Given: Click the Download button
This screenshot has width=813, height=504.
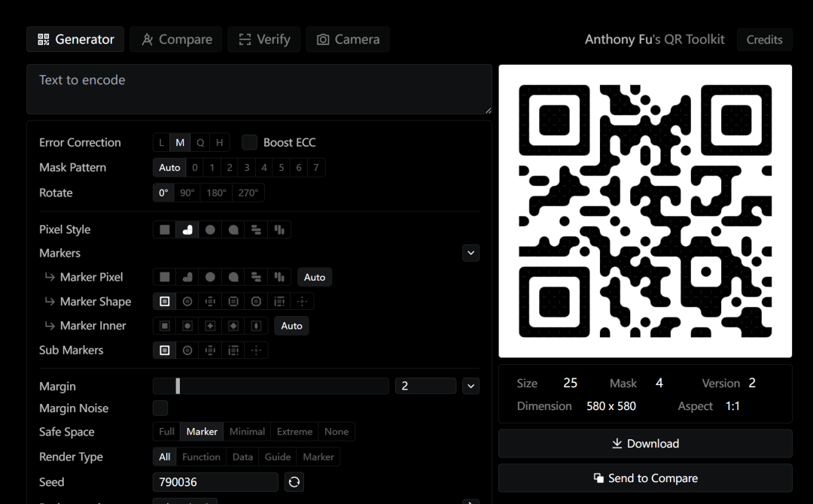Looking at the screenshot, I should [646, 444].
